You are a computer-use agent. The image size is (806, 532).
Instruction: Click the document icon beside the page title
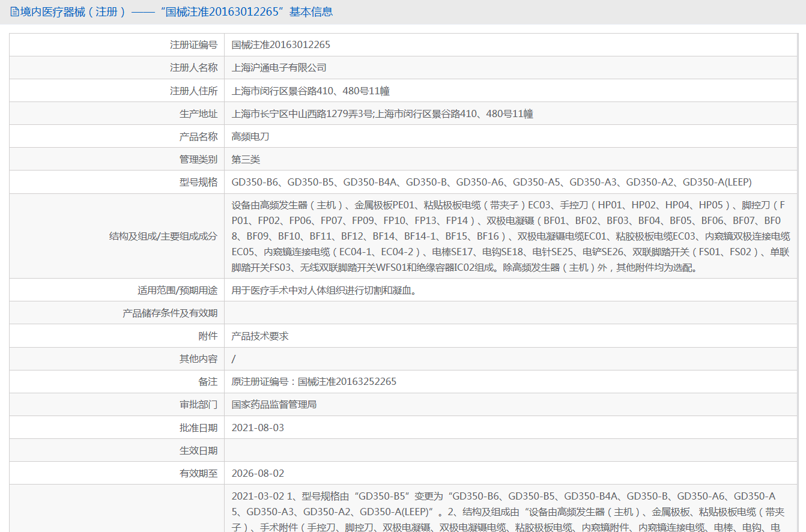pyautogui.click(x=14, y=12)
